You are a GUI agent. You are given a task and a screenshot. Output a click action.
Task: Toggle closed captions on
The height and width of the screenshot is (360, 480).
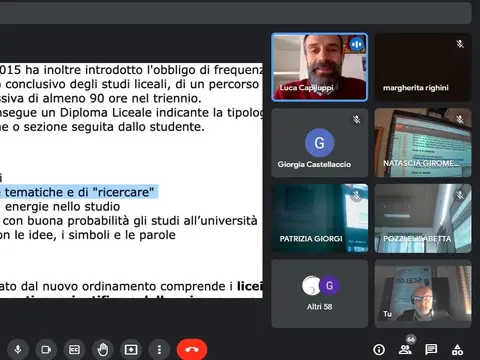(74, 349)
